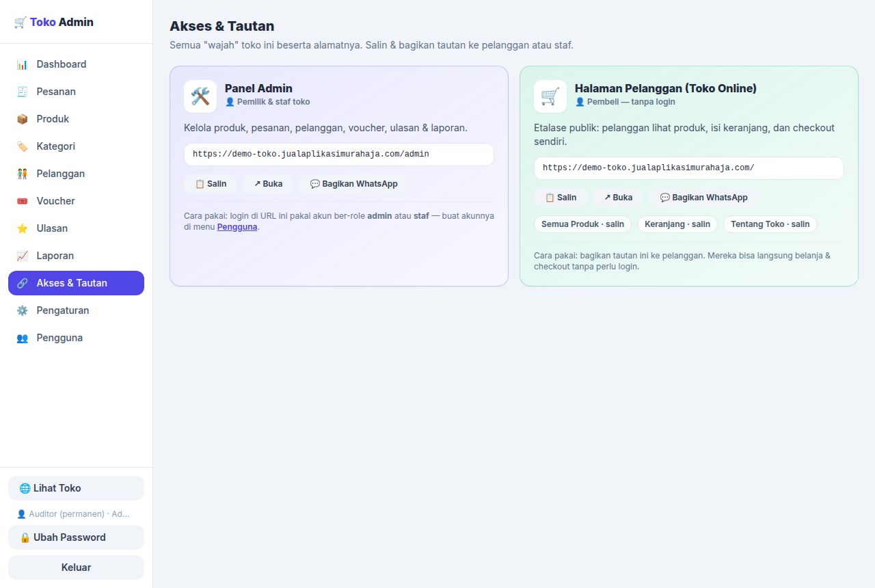Click the Ubah Password button
The image size is (875, 588).
(x=76, y=537)
